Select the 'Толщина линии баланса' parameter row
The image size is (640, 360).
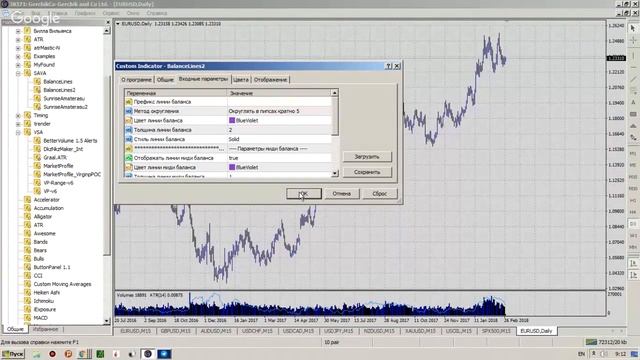(228, 130)
